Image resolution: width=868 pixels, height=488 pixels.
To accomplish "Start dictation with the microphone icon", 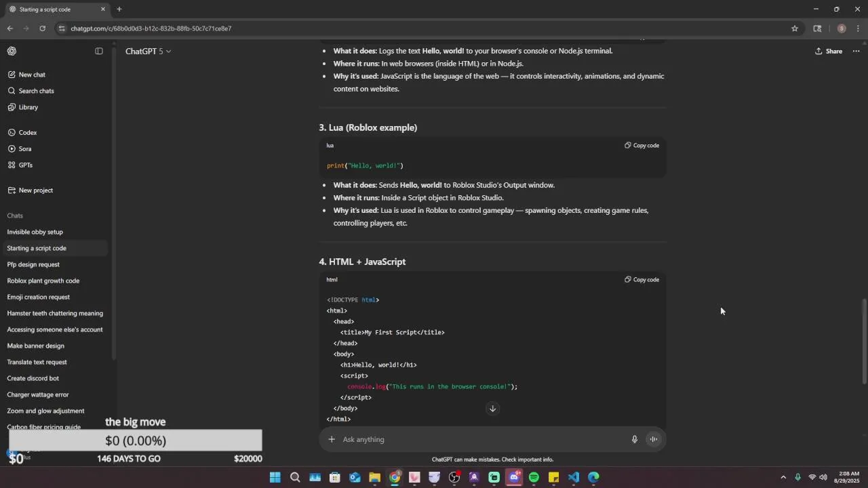I will (x=635, y=440).
